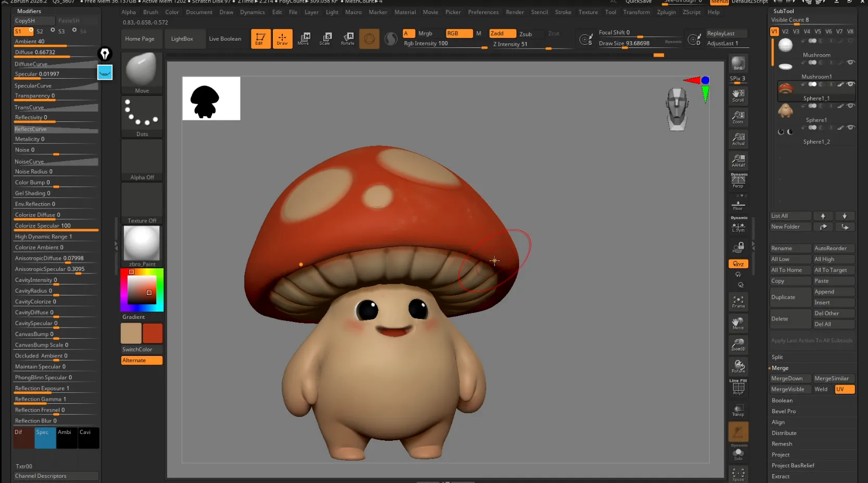Viewport: 868px width, 483px height.
Task: Toggle the Transp transparency icon
Action: [x=738, y=410]
